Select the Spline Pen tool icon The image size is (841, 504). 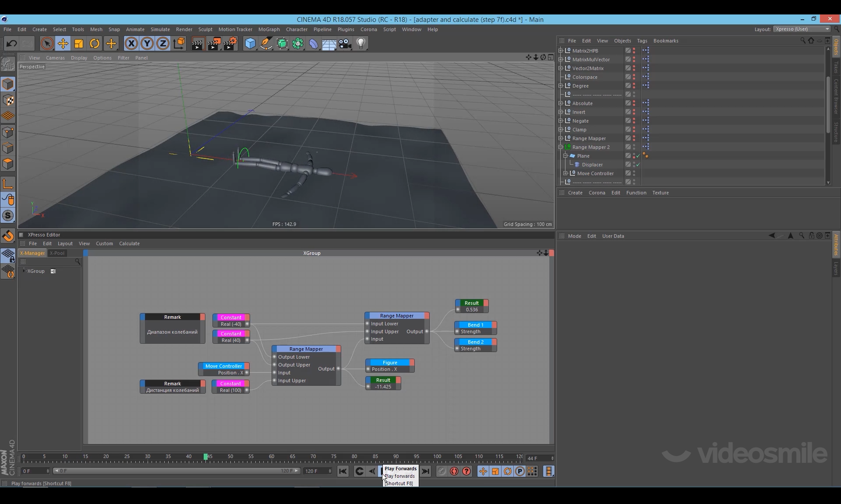pyautogui.click(x=266, y=43)
